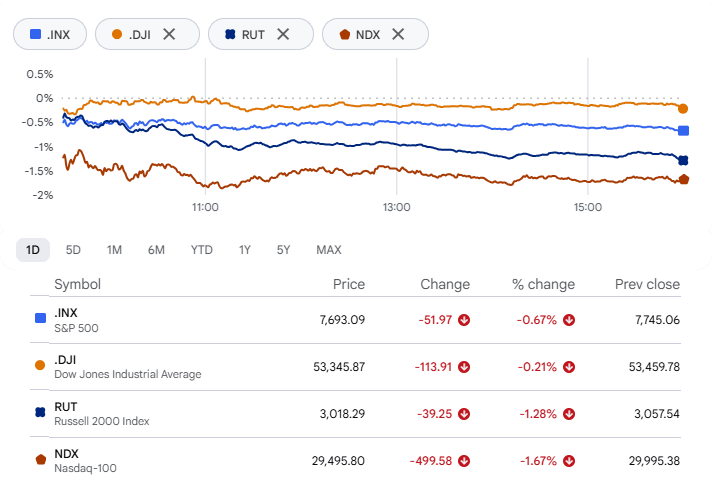Open the .DJI symbol in the table

pos(65,360)
